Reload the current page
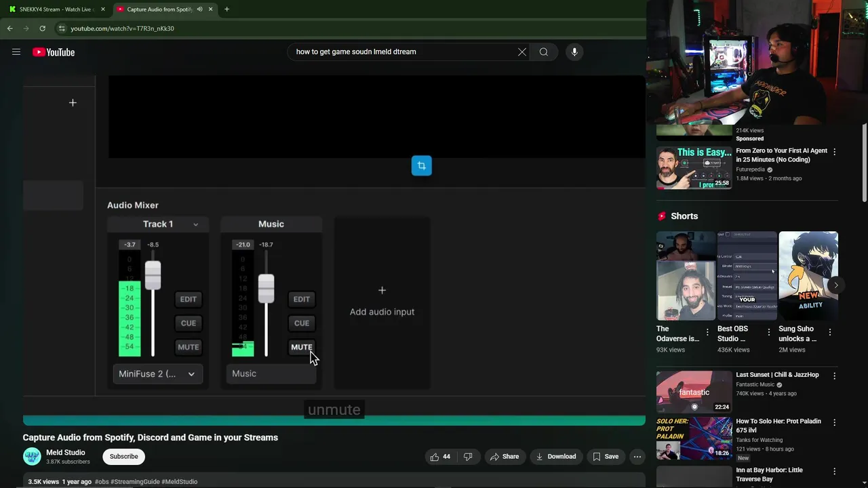Image resolution: width=868 pixels, height=488 pixels. pos(42,28)
